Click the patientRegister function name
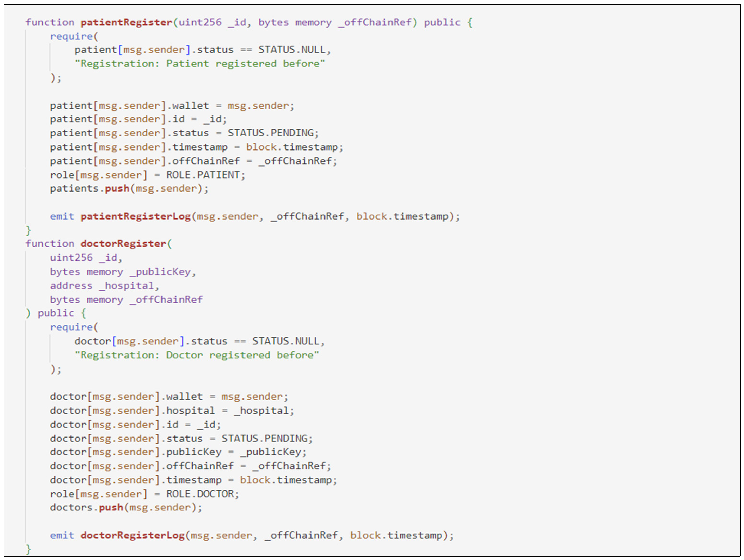 click(x=126, y=22)
